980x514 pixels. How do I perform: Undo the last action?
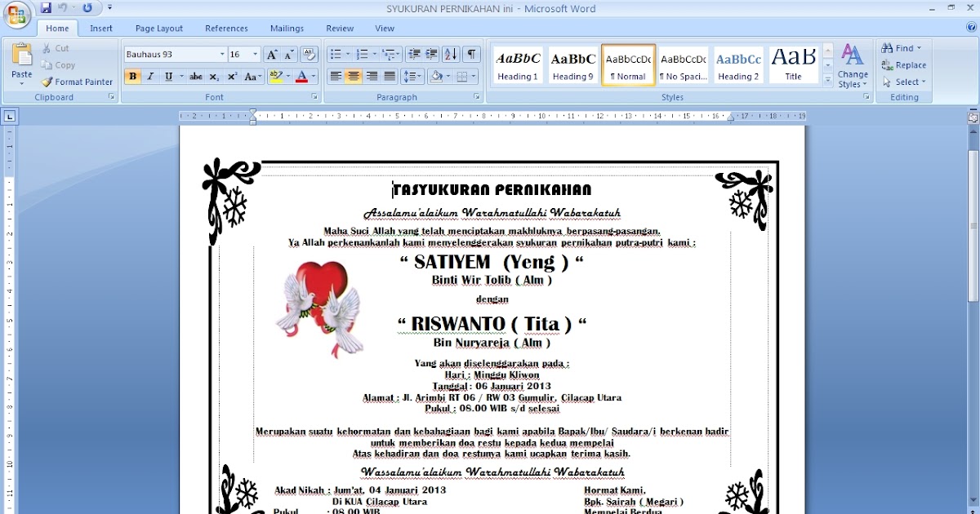click(62, 8)
